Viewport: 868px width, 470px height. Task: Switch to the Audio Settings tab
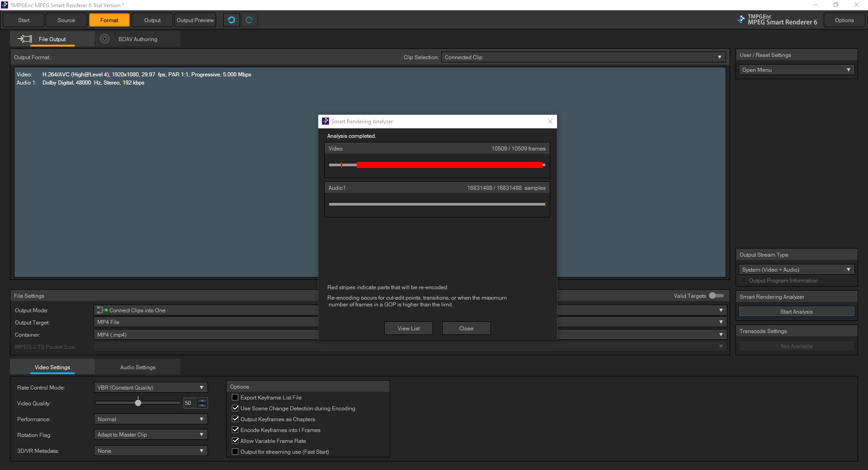coord(137,367)
